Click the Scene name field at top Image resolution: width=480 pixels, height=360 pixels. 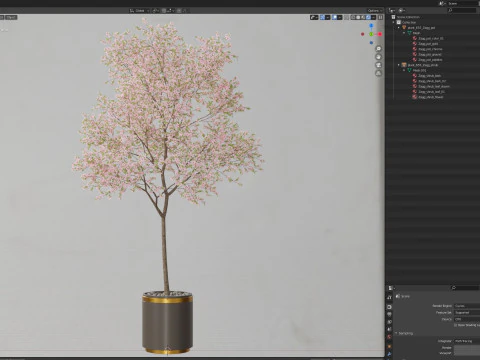(463, 3)
